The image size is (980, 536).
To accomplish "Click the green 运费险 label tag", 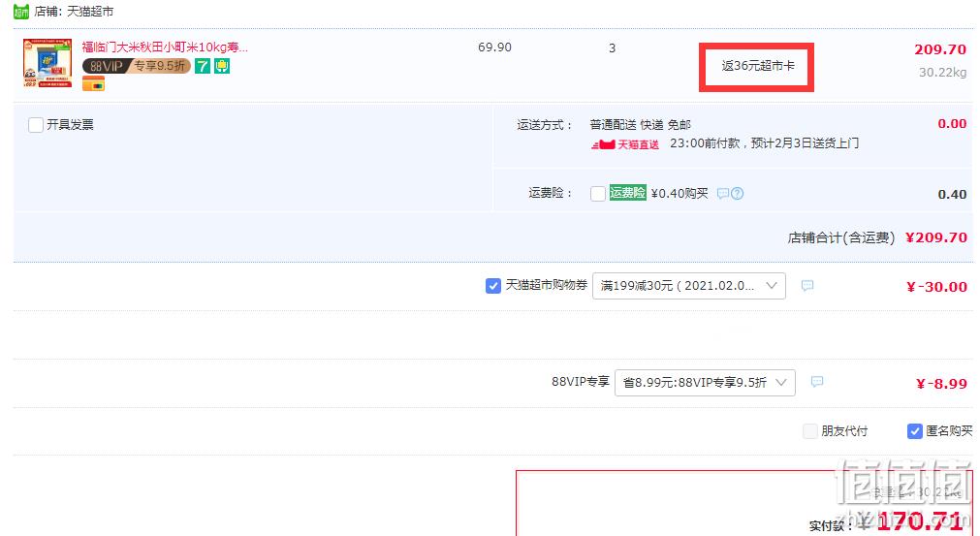I will [627, 193].
